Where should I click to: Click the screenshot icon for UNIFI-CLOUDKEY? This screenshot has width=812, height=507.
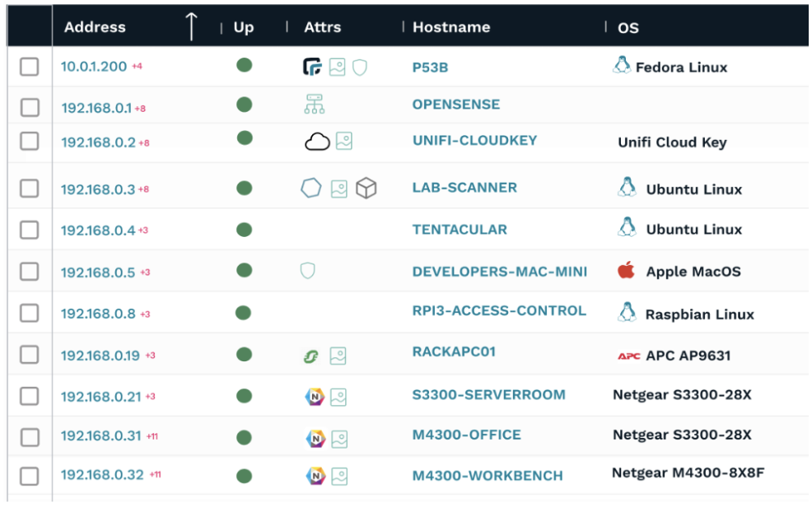344,141
